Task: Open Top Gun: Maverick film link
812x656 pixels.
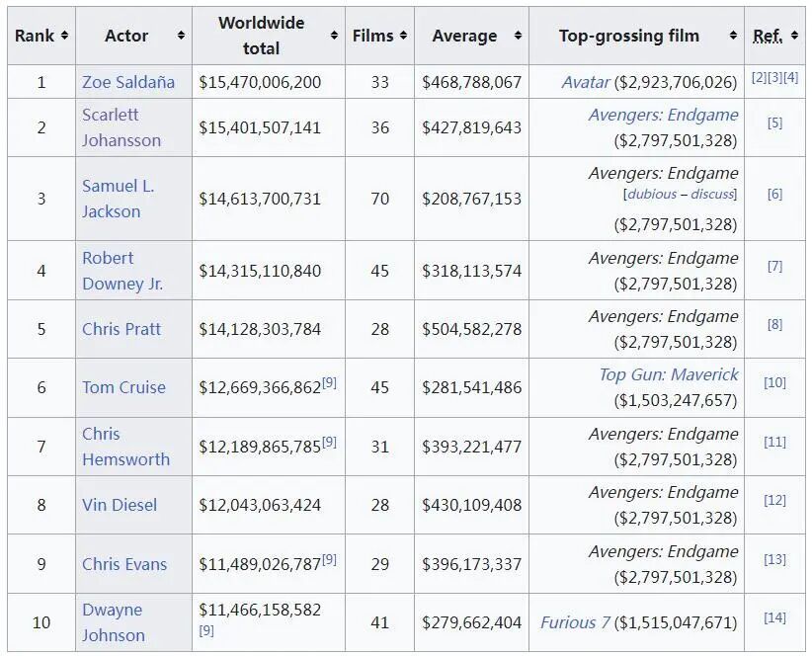Action: tap(669, 374)
